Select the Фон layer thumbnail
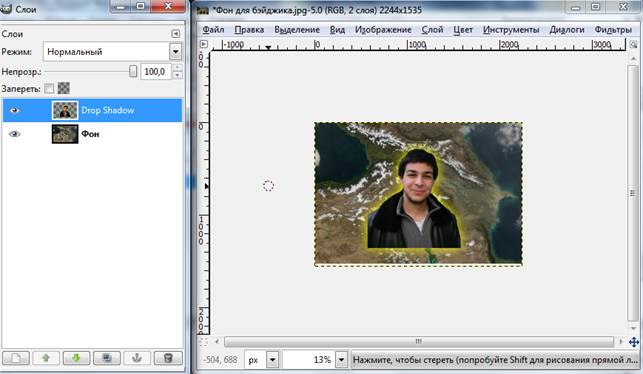The image size is (643, 374). (65, 134)
